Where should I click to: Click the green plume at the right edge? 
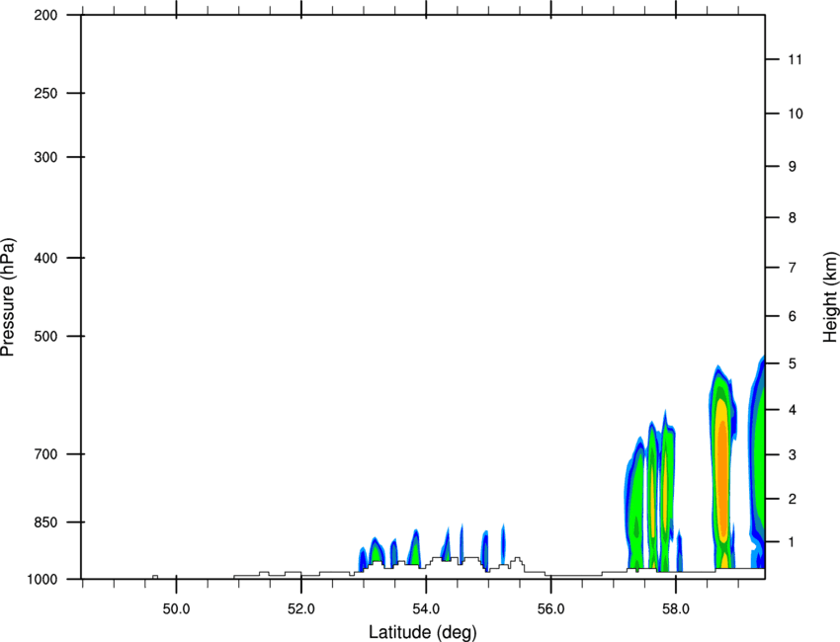point(758,460)
